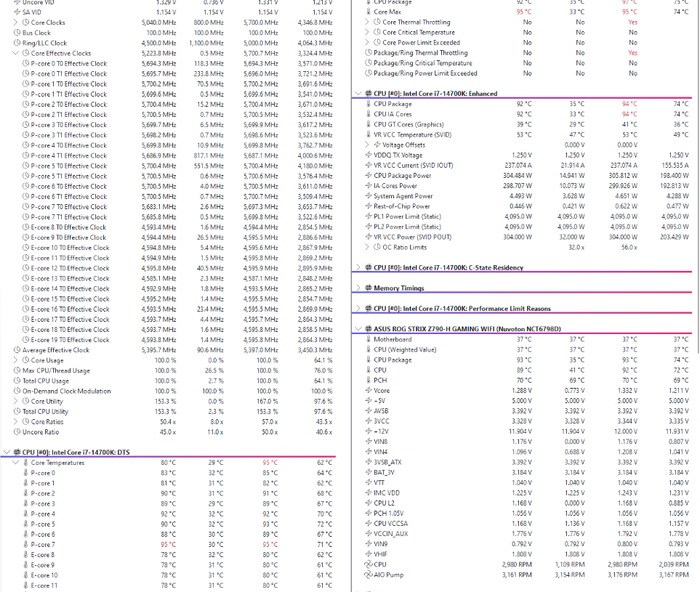Screen dimensions: 700x592
Task: Expand the Core Clocks row
Action: [x=15, y=23]
